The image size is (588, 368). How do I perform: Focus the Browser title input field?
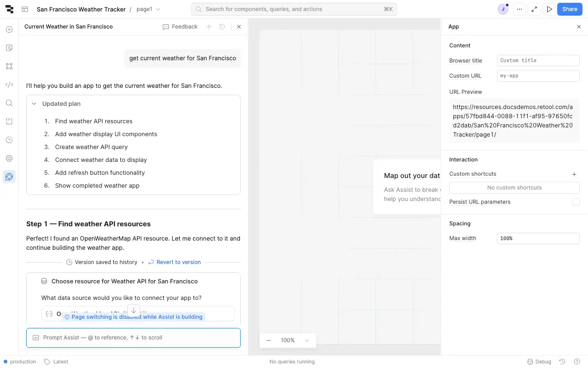(538, 60)
